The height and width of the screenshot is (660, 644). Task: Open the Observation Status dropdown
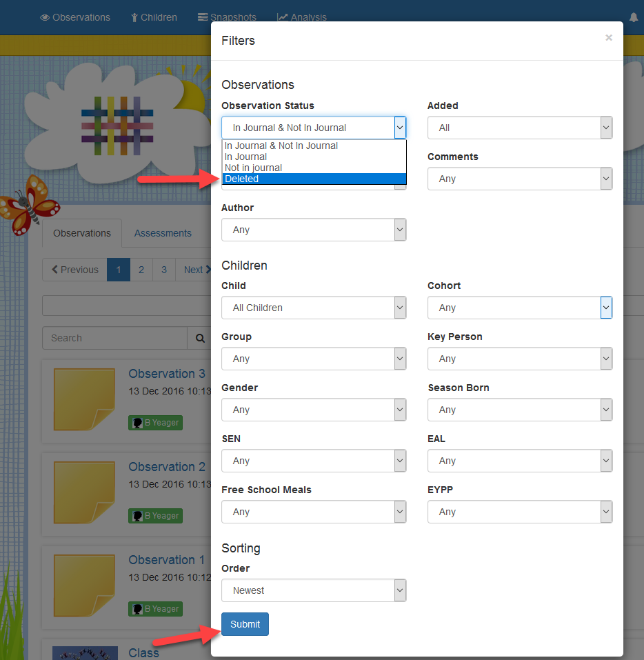(x=314, y=128)
